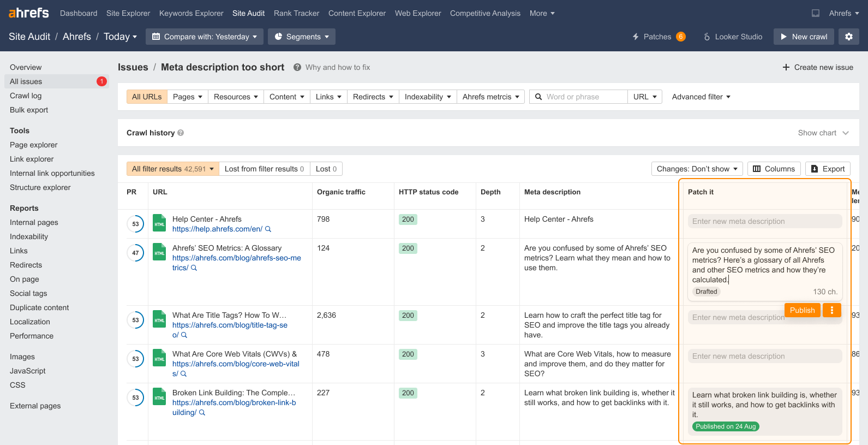
Task: Click the meta description field for Help Center
Action: 765,221
